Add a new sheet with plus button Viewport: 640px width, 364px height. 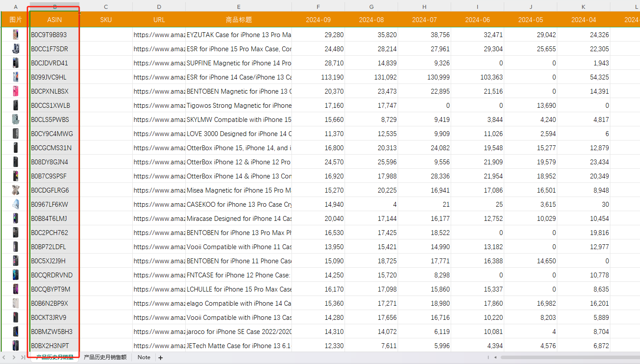(161, 357)
